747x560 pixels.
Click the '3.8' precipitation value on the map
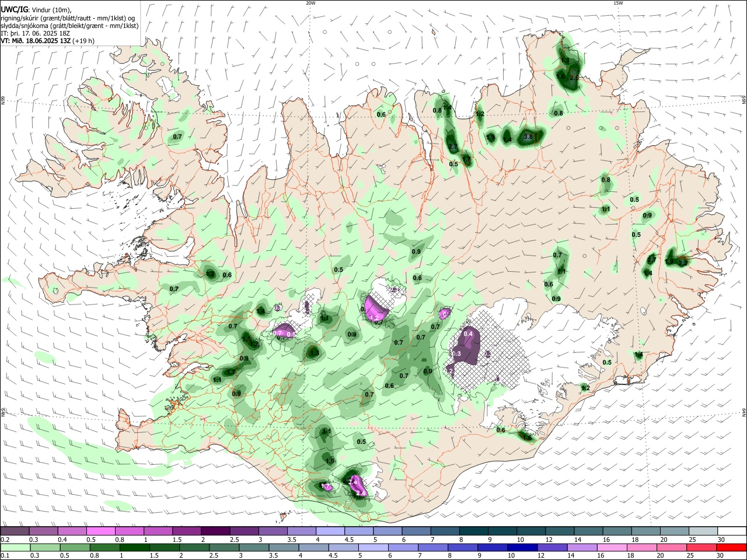(528, 136)
